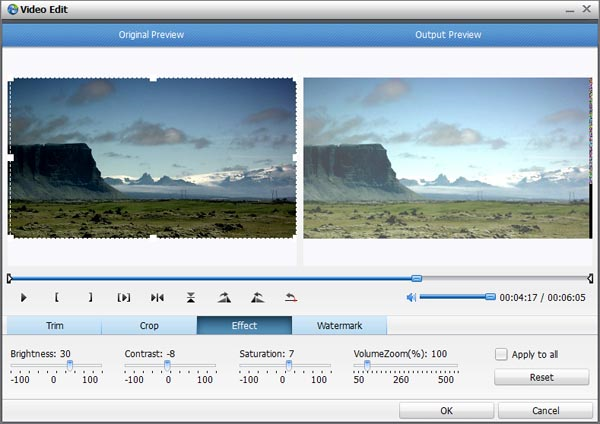Click the first rotate icon
Image resolution: width=600 pixels, height=424 pixels.
[x=224, y=297]
